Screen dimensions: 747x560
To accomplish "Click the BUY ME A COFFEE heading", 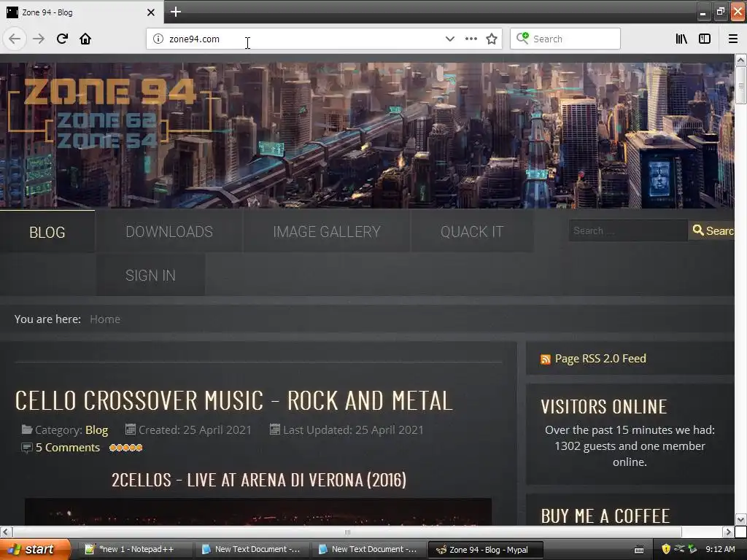I will tap(605, 516).
